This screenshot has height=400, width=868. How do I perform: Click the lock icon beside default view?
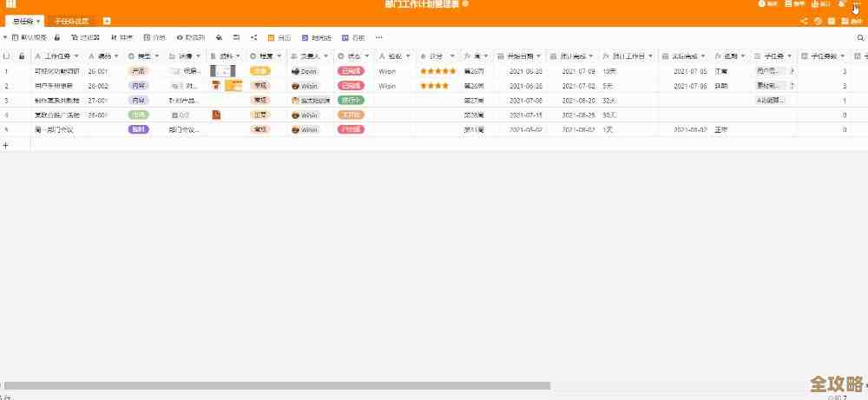(x=57, y=37)
